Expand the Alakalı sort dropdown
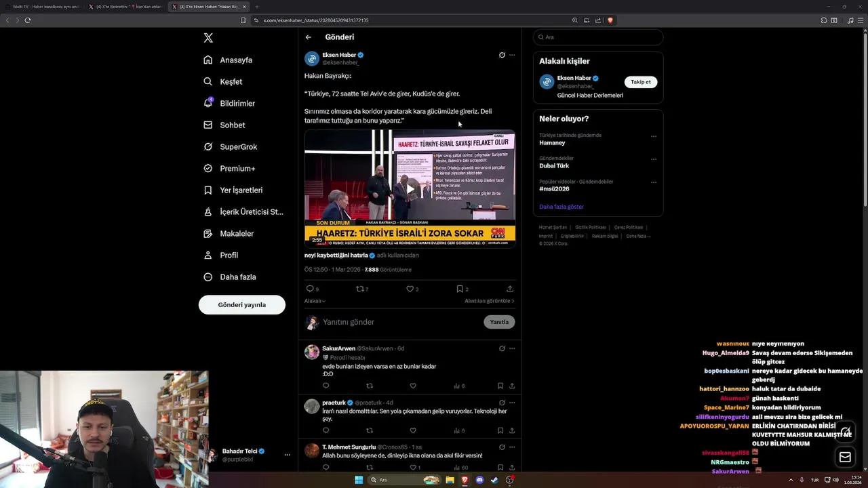The height and width of the screenshot is (488, 868). [x=315, y=301]
